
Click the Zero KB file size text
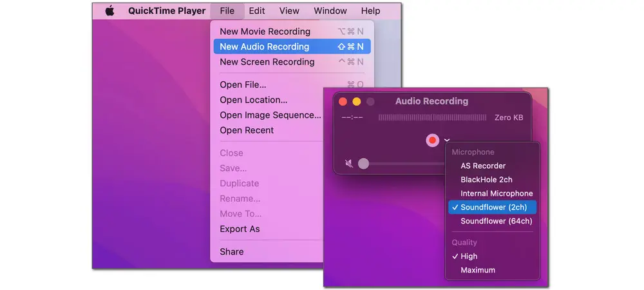509,118
